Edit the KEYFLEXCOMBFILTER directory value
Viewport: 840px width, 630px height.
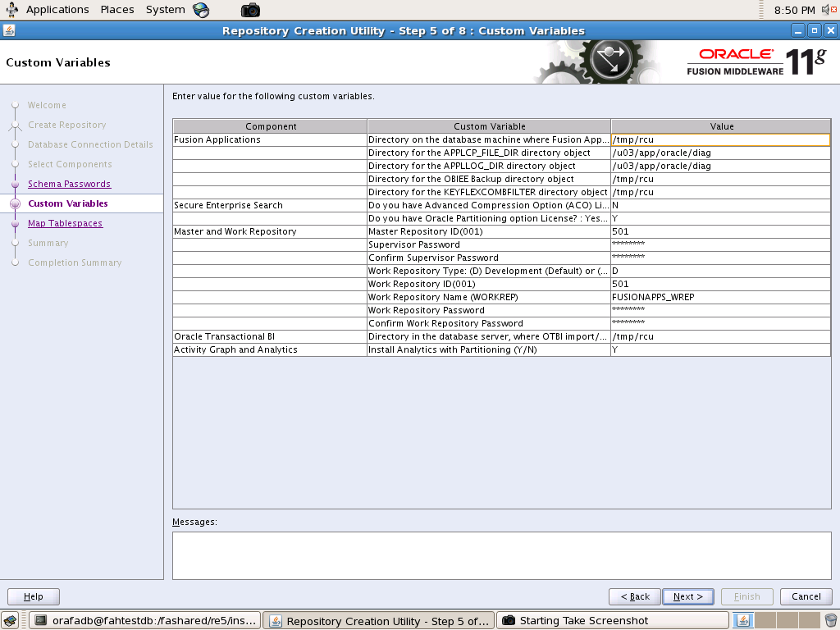click(720, 192)
